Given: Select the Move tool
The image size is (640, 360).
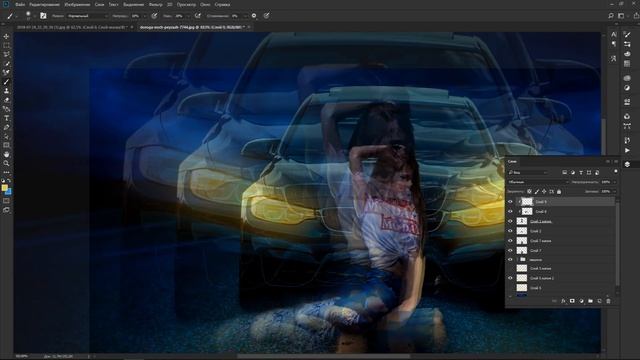Looking at the screenshot, I should [6, 37].
